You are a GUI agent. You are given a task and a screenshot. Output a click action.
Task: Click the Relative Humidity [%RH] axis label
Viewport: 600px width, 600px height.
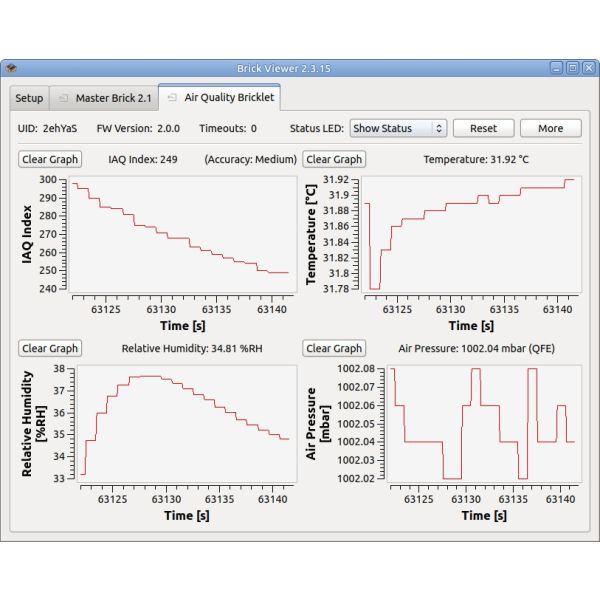[34, 424]
